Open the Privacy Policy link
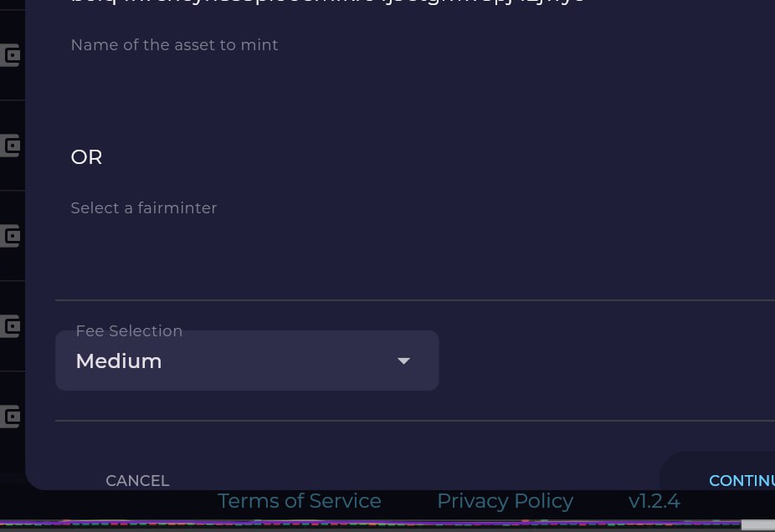Screen dimensions: 775x532 506,501
